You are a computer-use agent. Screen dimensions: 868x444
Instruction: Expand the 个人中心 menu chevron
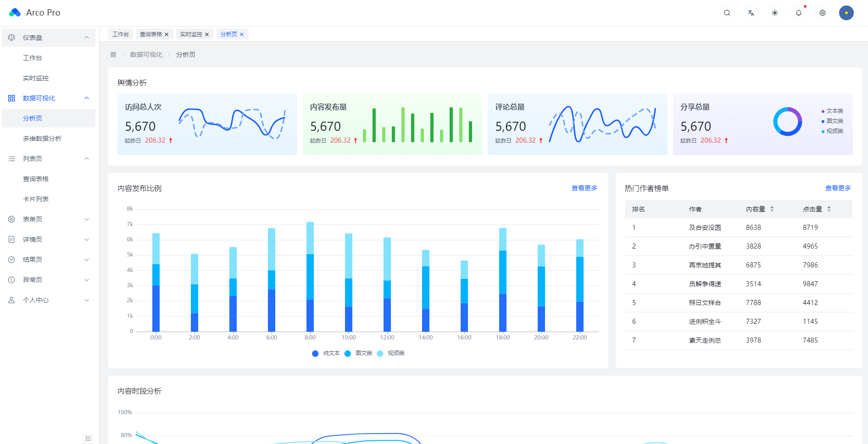tap(87, 300)
